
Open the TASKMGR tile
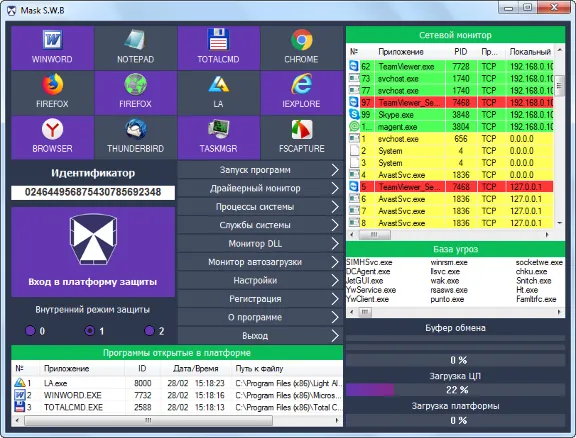coord(219,137)
